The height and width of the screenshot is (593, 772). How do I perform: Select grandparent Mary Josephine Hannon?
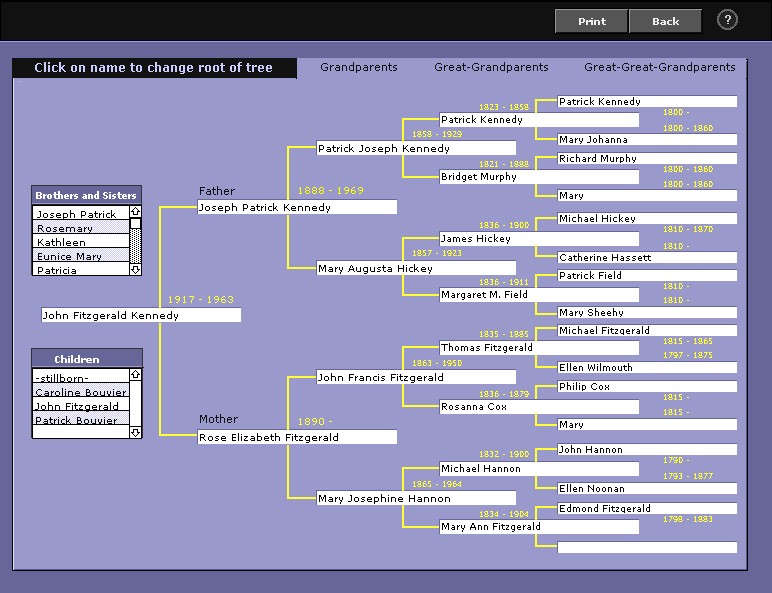point(416,498)
